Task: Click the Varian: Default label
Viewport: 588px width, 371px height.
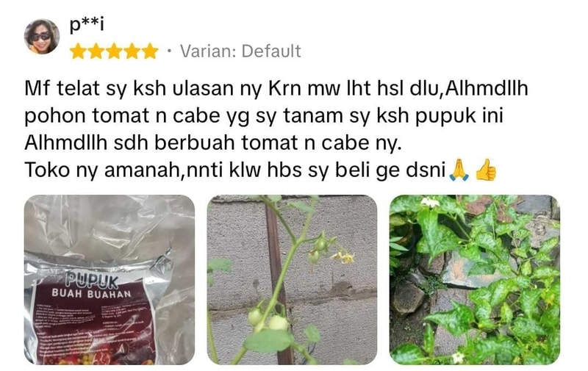Action: click(x=240, y=51)
